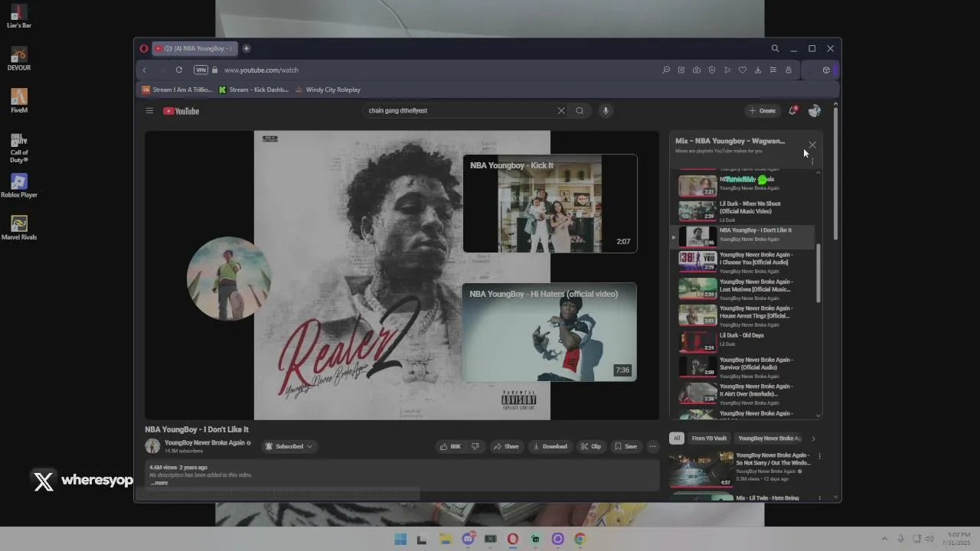
Task: Run the search with the magnifier button
Action: (x=580, y=111)
